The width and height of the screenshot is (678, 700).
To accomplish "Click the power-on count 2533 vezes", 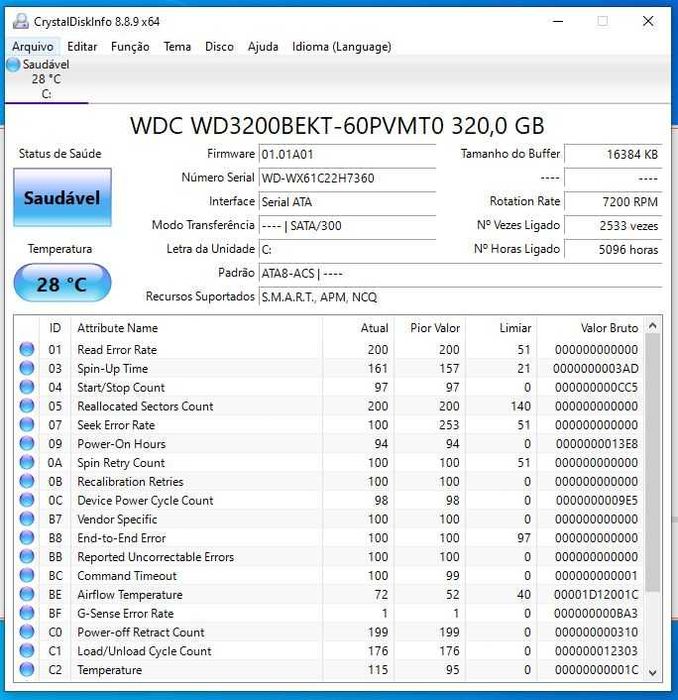I will coord(613,225).
